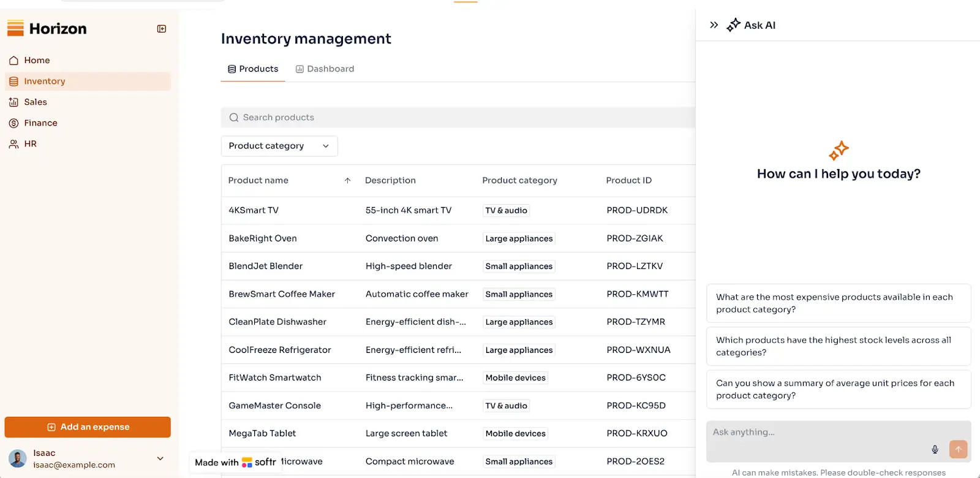
Task: Switch to the Dashboard tab
Action: pyautogui.click(x=325, y=69)
